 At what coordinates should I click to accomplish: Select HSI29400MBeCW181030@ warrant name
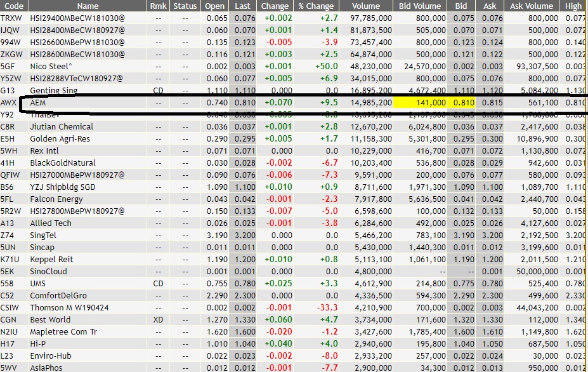[77, 18]
